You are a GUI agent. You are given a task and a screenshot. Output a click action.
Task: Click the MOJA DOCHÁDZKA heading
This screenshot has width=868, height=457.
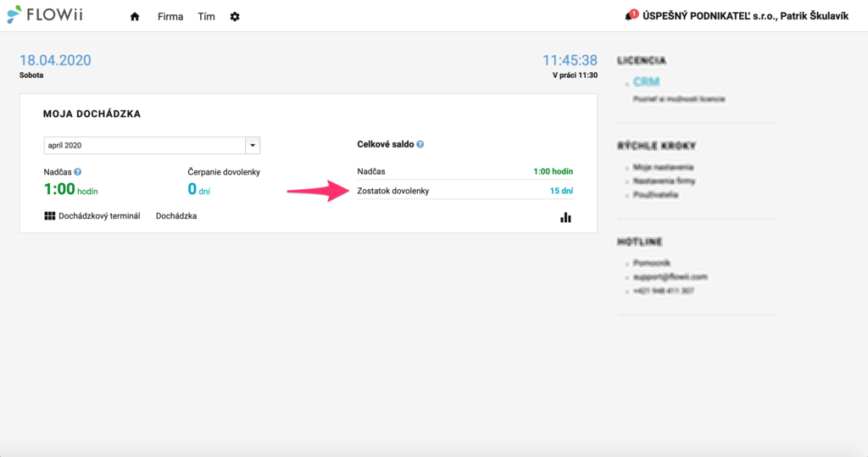point(92,114)
